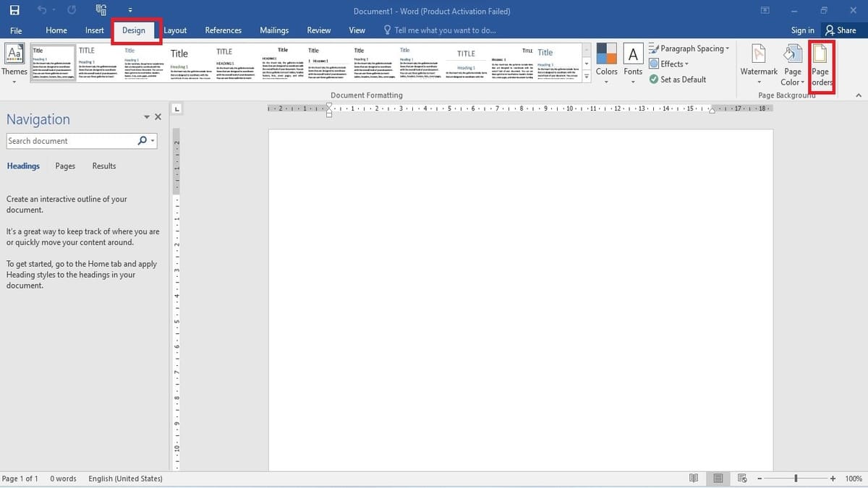The height and width of the screenshot is (488, 868).
Task: Open the View tab
Action: click(357, 30)
